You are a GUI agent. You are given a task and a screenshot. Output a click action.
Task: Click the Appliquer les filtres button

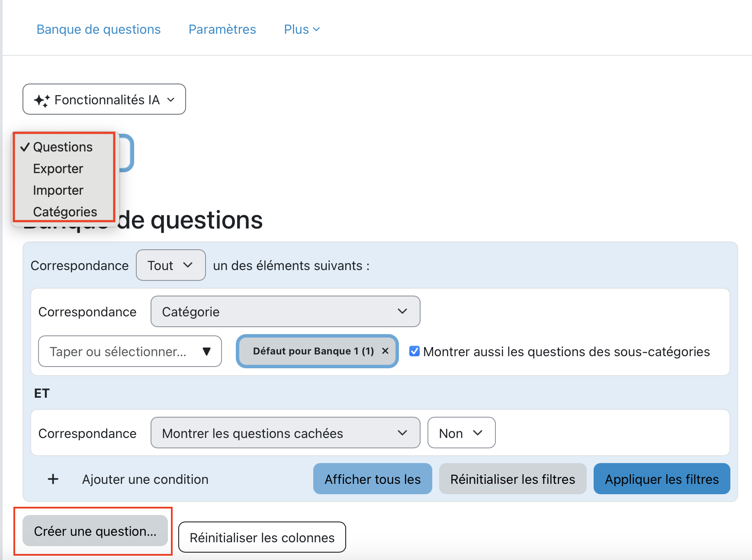point(662,479)
